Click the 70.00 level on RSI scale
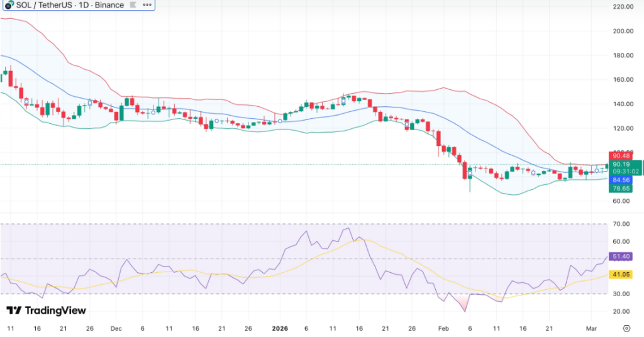This screenshot has width=644, height=337. 621,224
